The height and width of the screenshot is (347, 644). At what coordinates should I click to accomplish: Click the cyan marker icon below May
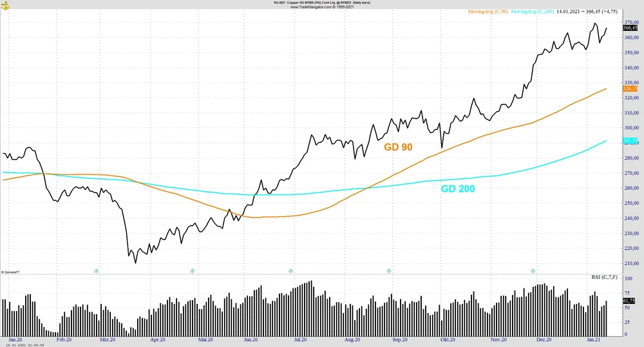[x=192, y=271]
